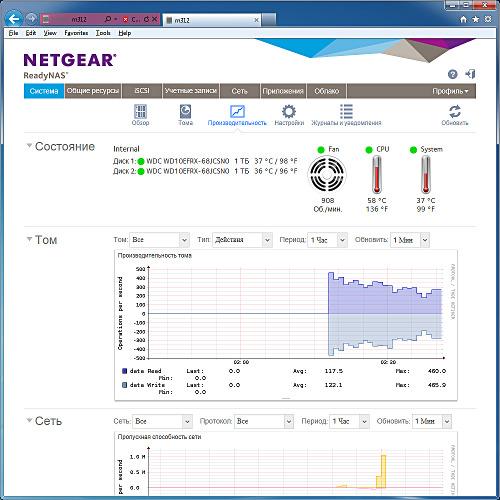Click Диск 2 green status indicator

pos(141,172)
